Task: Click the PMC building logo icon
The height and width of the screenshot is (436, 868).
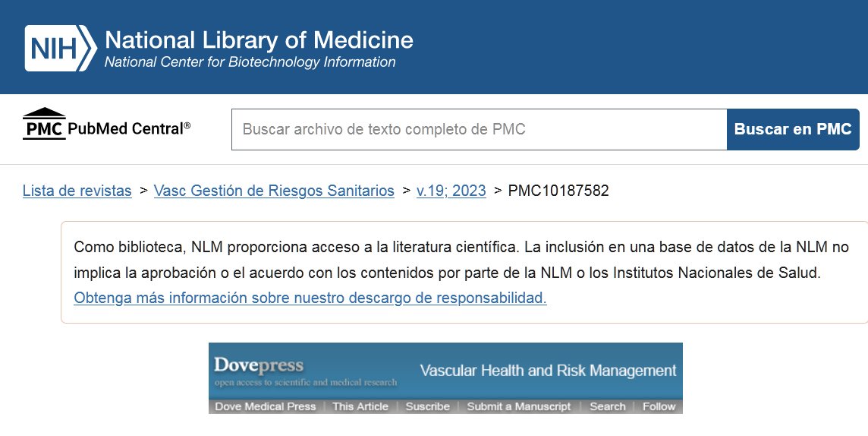Action: (x=44, y=124)
